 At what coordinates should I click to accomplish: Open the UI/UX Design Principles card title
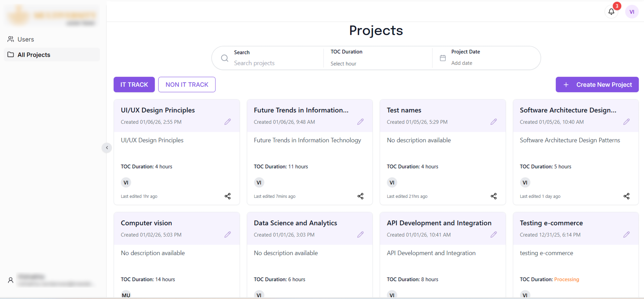pyautogui.click(x=157, y=110)
